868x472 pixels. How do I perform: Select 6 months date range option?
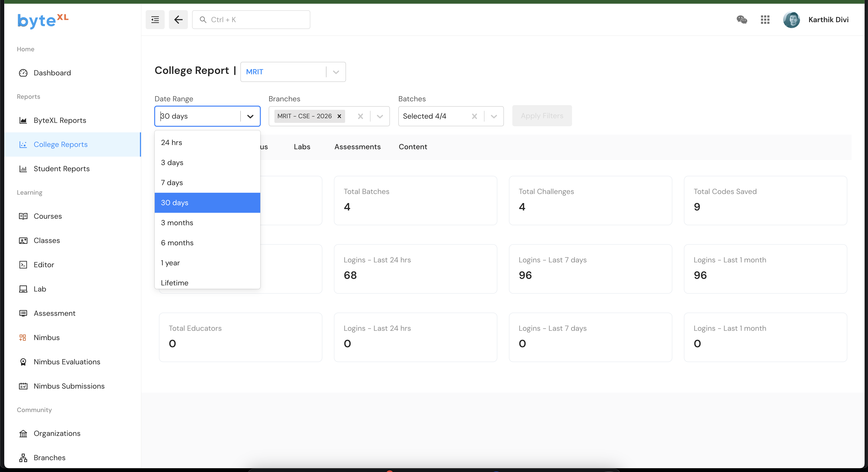pyautogui.click(x=207, y=243)
